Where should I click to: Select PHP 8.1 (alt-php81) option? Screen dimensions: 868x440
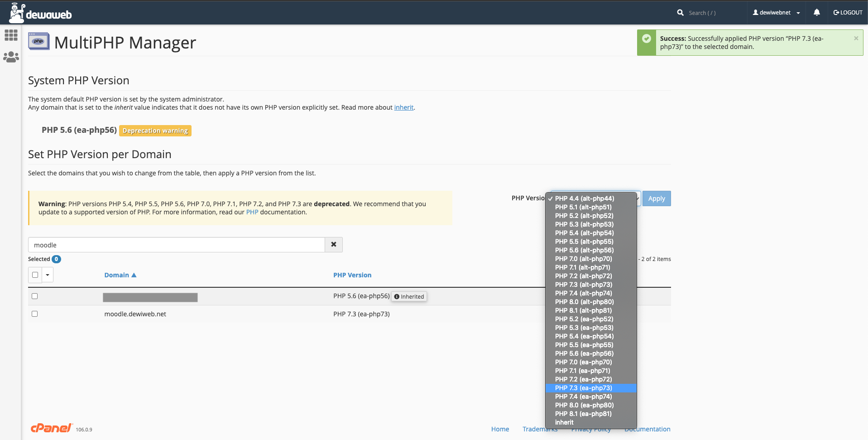tap(591, 310)
